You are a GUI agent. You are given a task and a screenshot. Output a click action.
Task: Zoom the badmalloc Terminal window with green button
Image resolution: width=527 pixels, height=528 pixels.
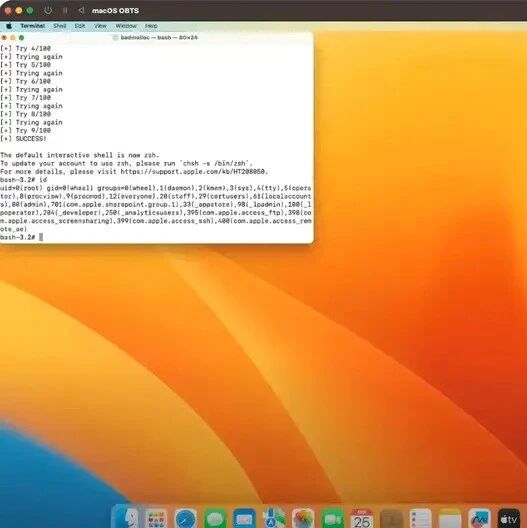[22, 38]
